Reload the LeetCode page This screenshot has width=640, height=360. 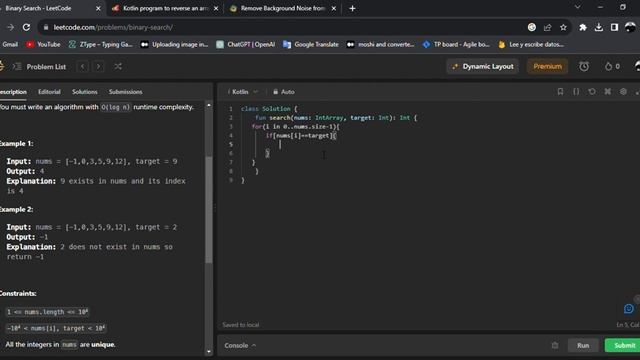point(26,27)
